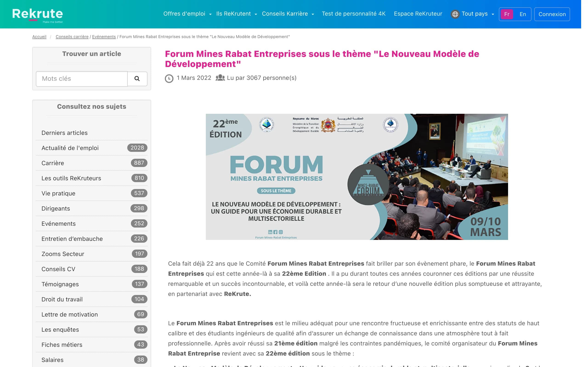The image size is (588, 367).
Task: Open Espace ReKruteur
Action: [x=418, y=14]
